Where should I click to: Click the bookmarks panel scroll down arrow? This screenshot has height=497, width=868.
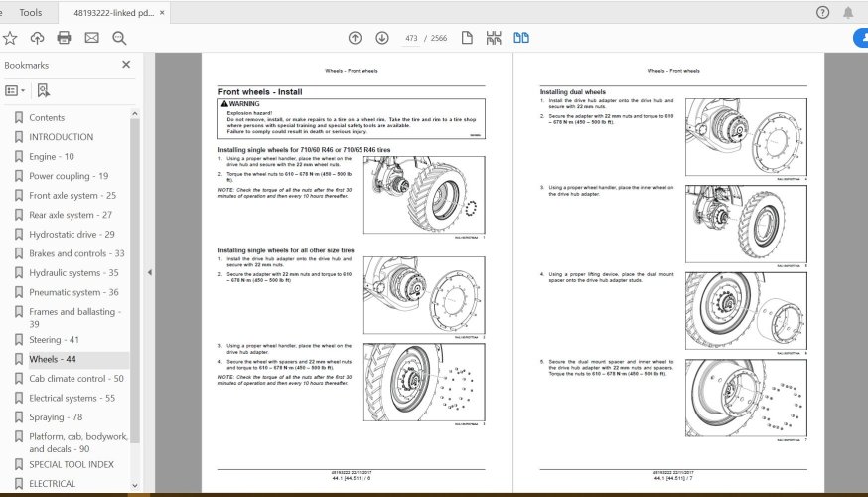click(134, 485)
